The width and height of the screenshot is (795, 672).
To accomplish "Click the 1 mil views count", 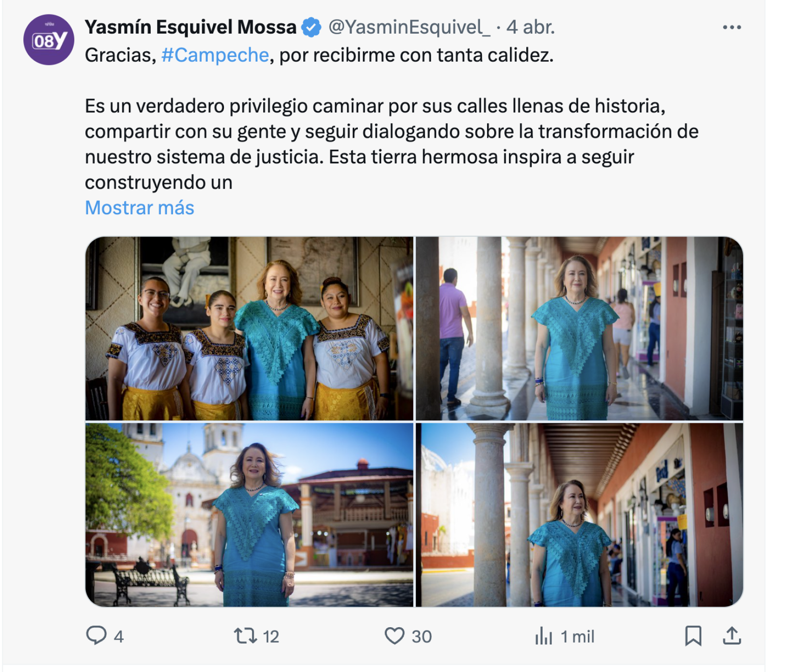I will 578,637.
